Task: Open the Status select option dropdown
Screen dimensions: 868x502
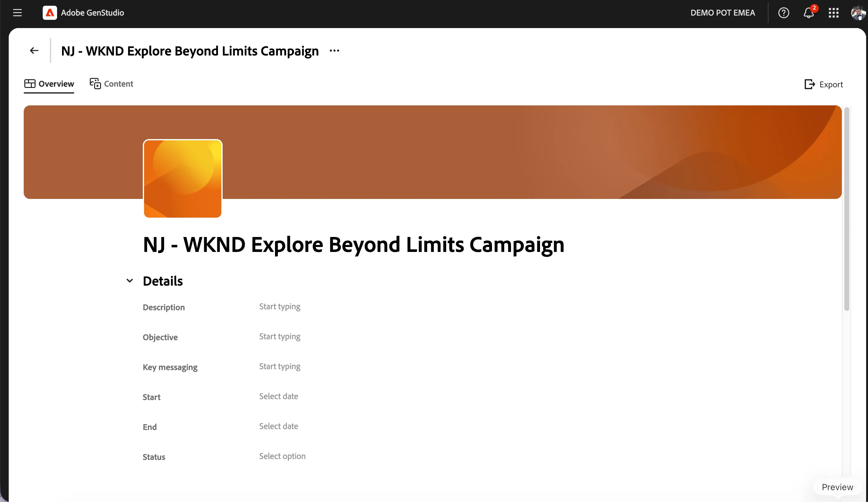Action: tap(282, 456)
